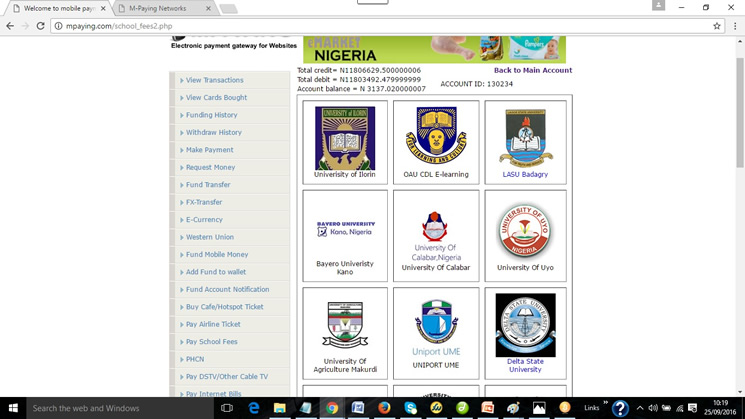745x419 pixels.
Task: Open the network icon in tray
Action: pos(679,408)
